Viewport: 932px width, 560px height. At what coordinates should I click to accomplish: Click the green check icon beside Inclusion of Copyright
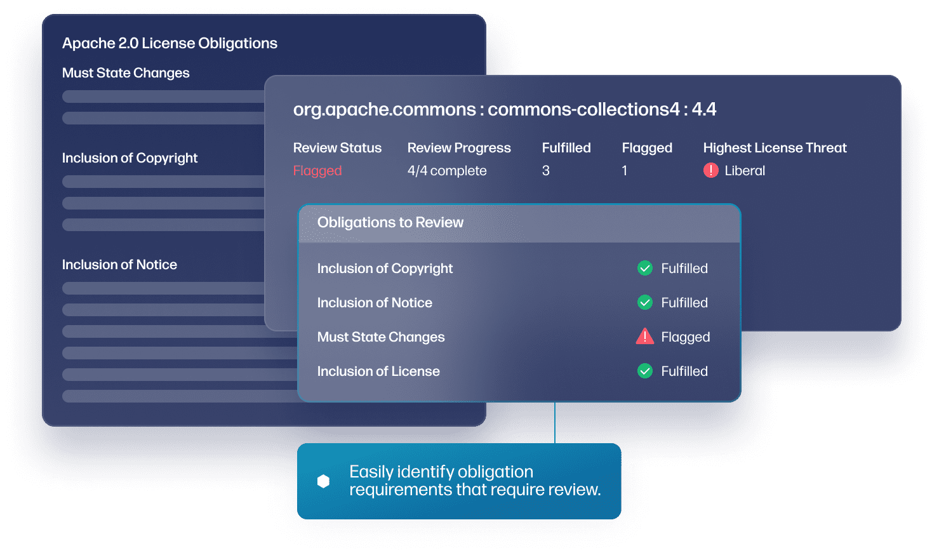point(644,268)
